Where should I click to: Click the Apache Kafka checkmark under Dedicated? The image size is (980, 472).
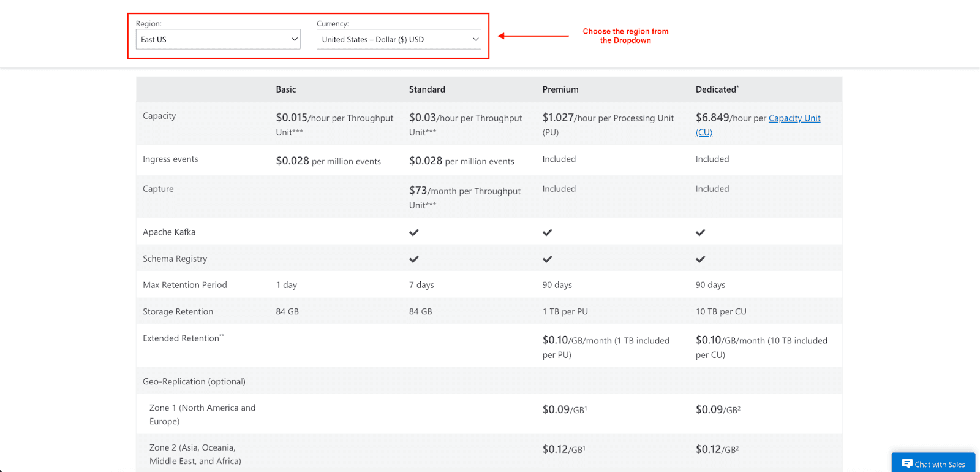tap(700, 232)
